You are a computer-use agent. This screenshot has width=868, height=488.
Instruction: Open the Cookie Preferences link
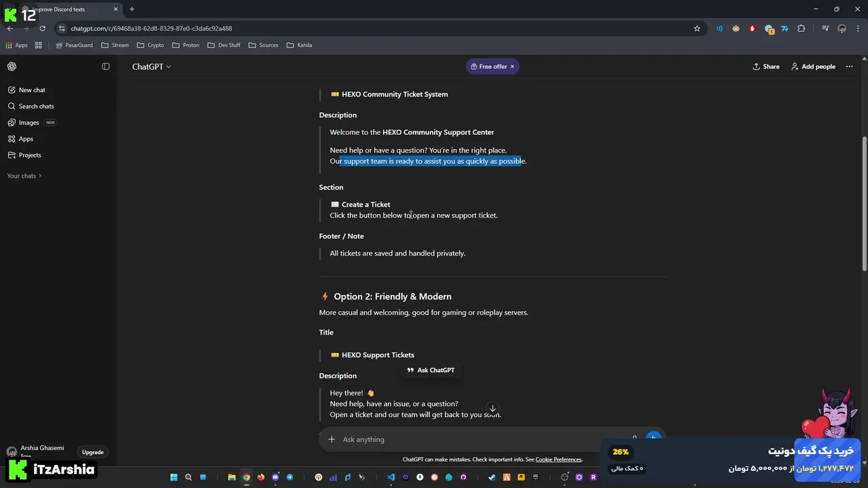click(x=558, y=460)
